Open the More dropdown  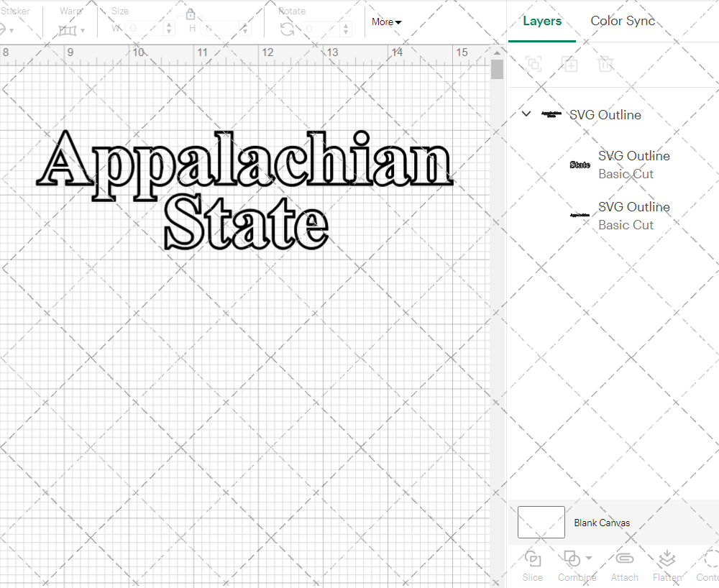point(386,22)
